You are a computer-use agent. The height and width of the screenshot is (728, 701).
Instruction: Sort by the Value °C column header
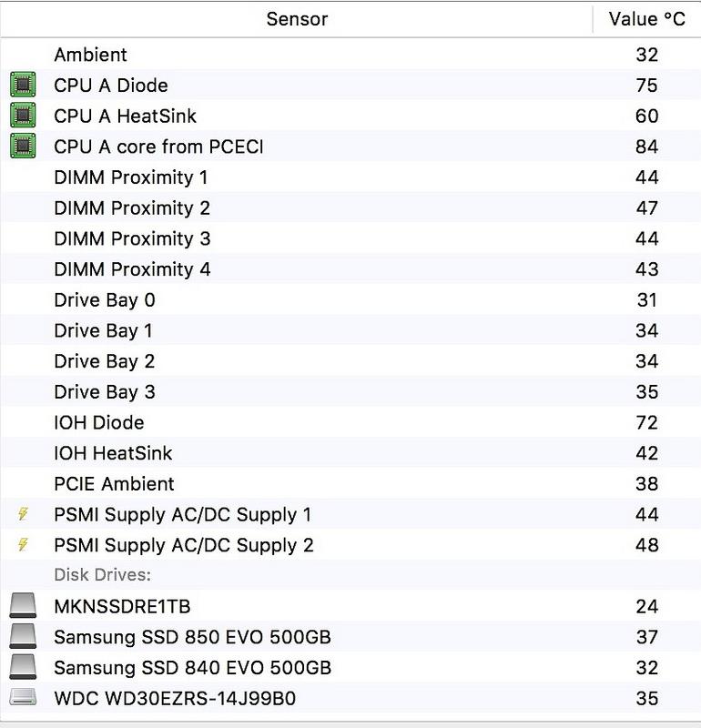(646, 19)
